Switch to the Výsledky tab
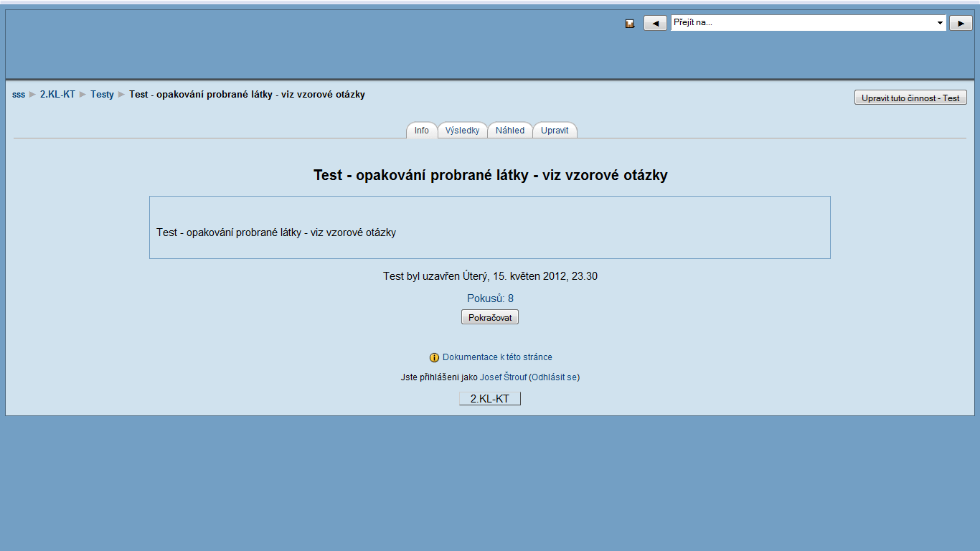The width and height of the screenshot is (980, 551). [x=462, y=130]
